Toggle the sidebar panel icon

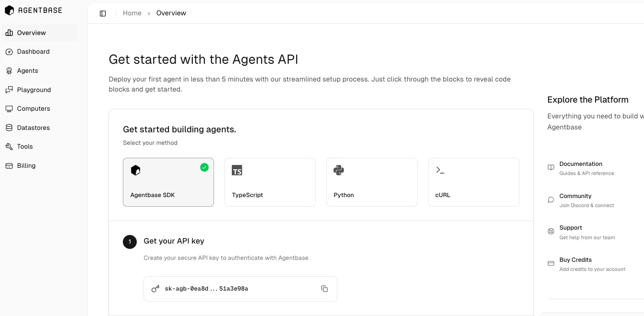(103, 13)
